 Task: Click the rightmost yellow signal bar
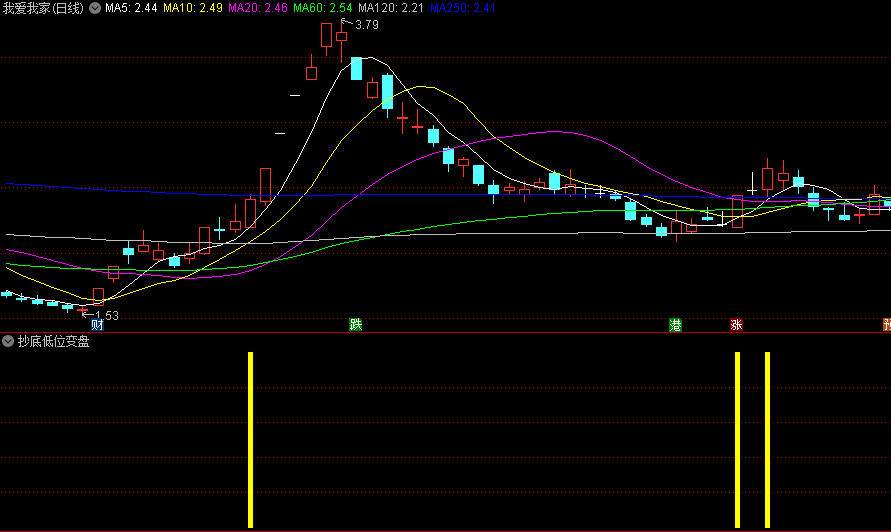click(767, 439)
